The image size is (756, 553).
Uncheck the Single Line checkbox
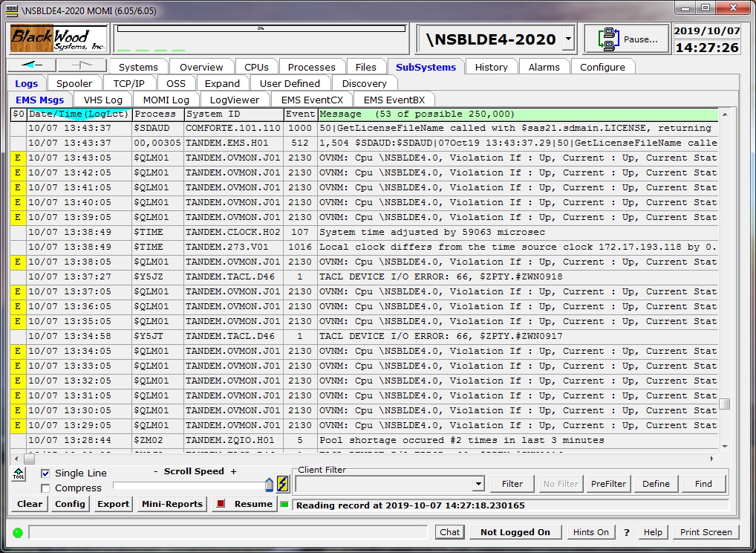(45, 473)
